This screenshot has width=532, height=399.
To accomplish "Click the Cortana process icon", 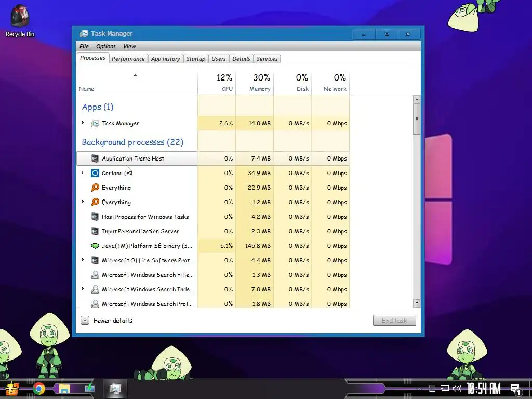I will 95,173.
